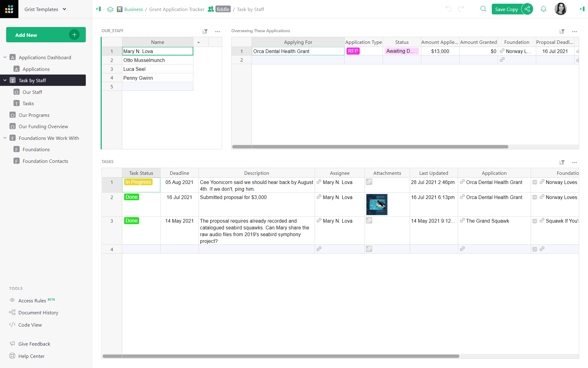Viewport: 588px width, 368px height.
Task: Click the Save Copy button
Action: (506, 9)
